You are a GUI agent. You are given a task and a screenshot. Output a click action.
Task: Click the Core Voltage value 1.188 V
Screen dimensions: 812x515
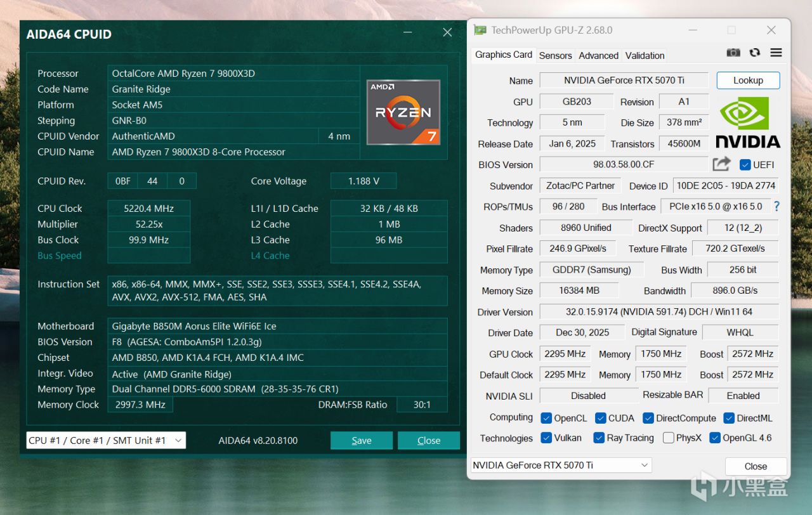363,181
